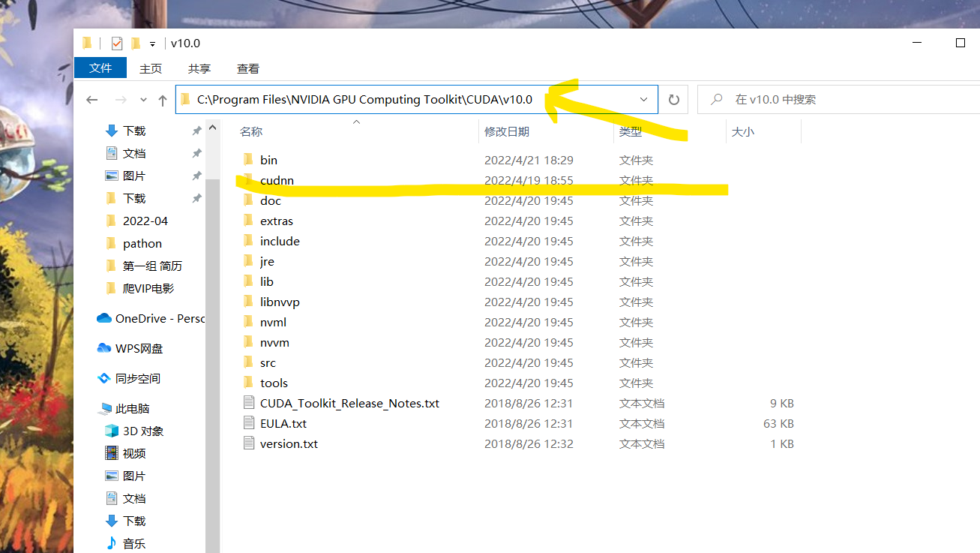Select the src folder icon
This screenshot has height=553, width=980.
tap(249, 362)
